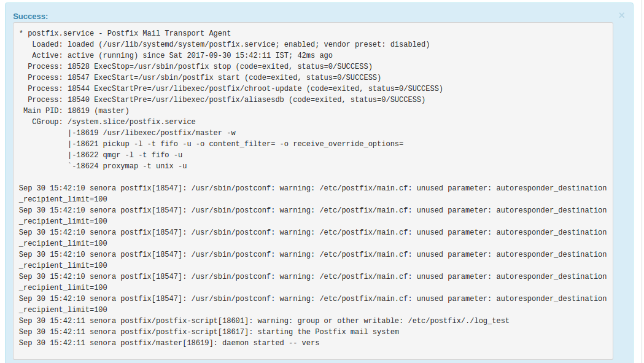The image size is (644, 363).
Task: Click the Active (running) status line
Action: 182,55
